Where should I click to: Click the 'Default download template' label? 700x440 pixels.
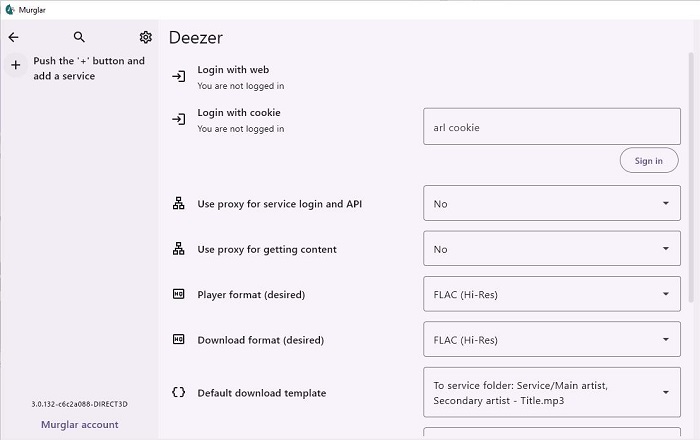[262, 393]
